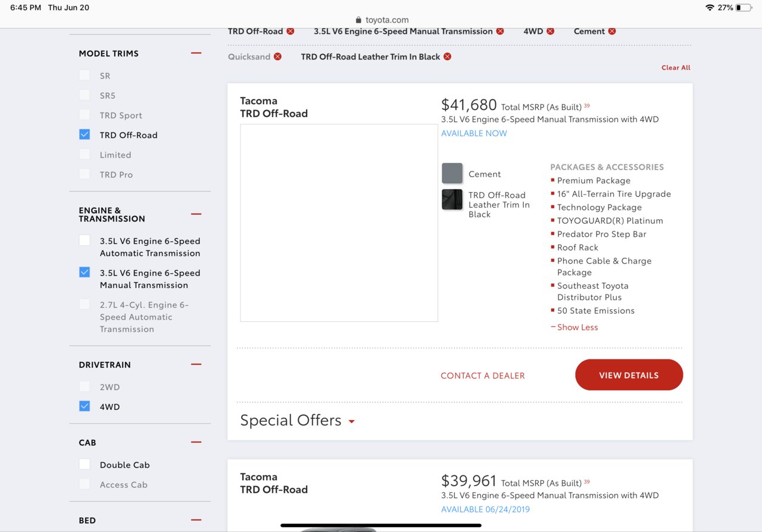Select the Cement exterior color swatch
The width and height of the screenshot is (762, 532).
(452, 173)
